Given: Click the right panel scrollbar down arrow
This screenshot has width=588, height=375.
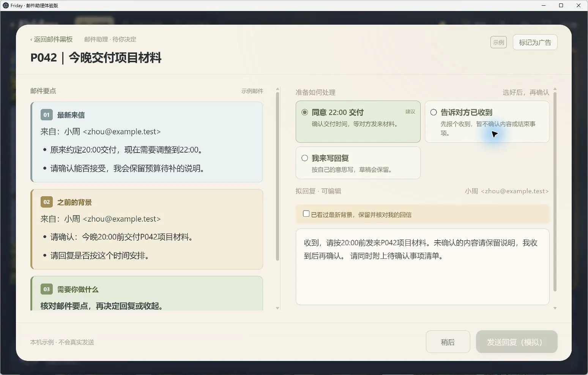Looking at the screenshot, I should pos(555,308).
